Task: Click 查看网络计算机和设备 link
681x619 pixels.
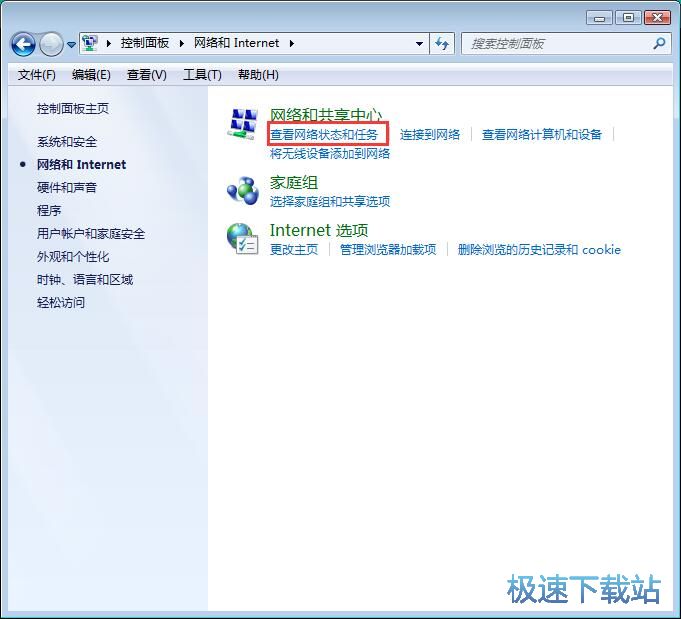Action: (542, 135)
